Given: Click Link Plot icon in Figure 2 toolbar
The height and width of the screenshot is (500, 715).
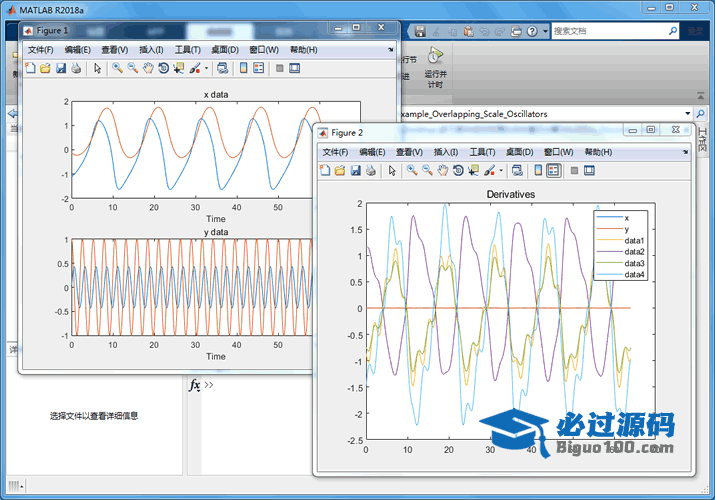Looking at the screenshot, I should click(x=517, y=170).
